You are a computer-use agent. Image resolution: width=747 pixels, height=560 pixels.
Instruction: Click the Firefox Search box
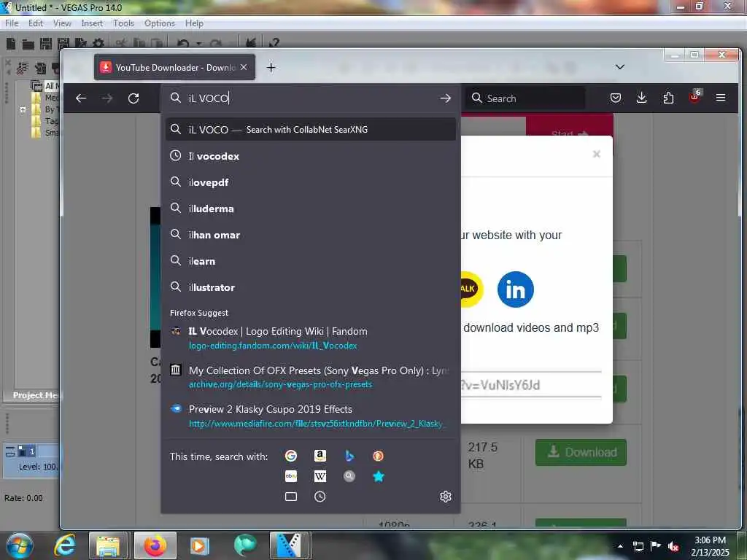pyautogui.click(x=525, y=98)
